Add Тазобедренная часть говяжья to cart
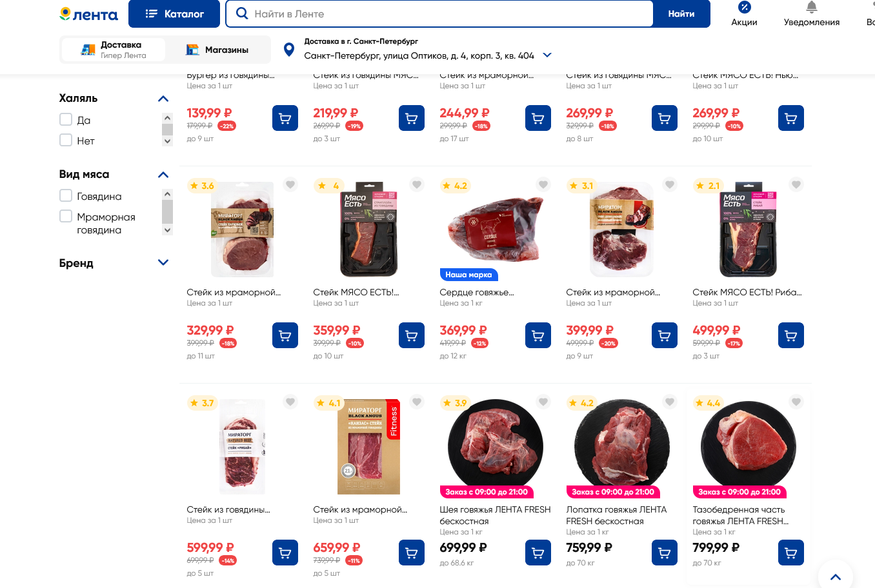Viewport: 875px width, 588px height. coord(791,553)
